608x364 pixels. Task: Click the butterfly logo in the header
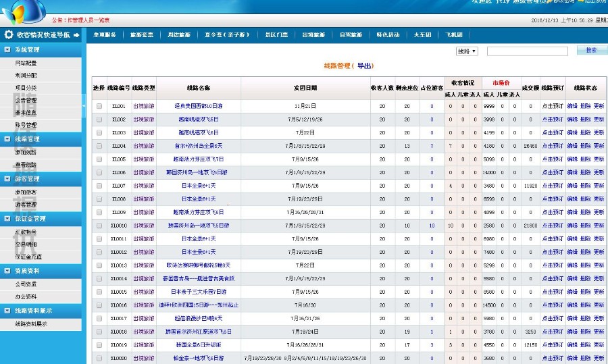24,11
